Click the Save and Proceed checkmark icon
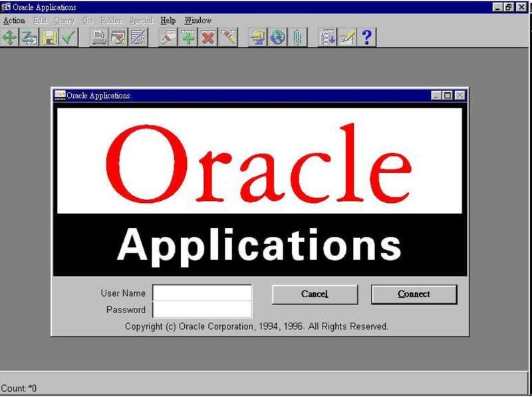The width and height of the screenshot is (532, 397). (x=68, y=37)
